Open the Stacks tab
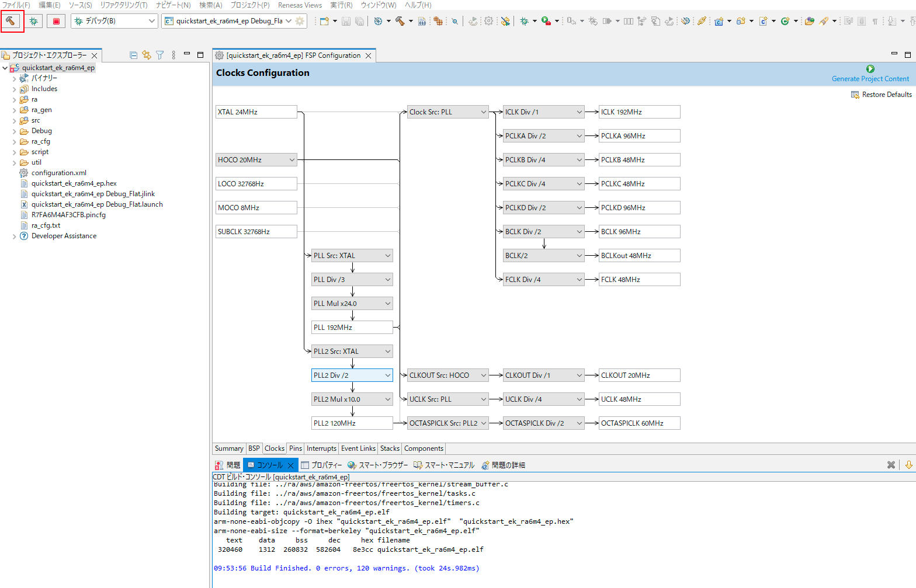The width and height of the screenshot is (916, 588). pos(390,448)
